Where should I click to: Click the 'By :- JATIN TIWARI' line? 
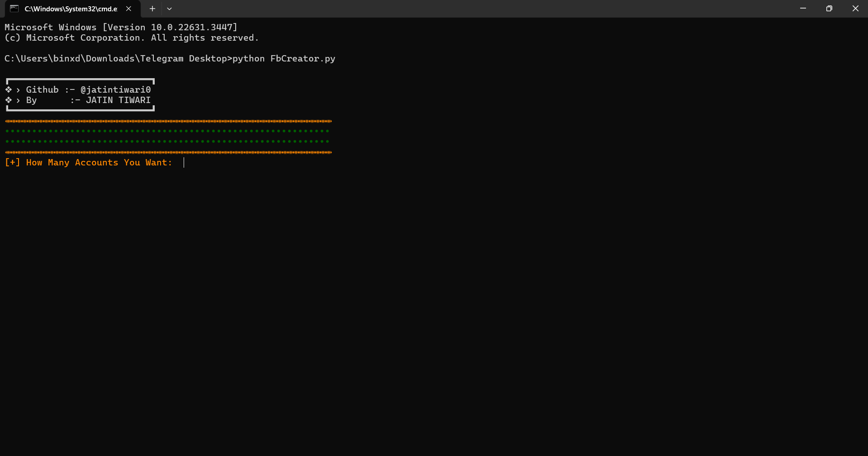click(78, 100)
